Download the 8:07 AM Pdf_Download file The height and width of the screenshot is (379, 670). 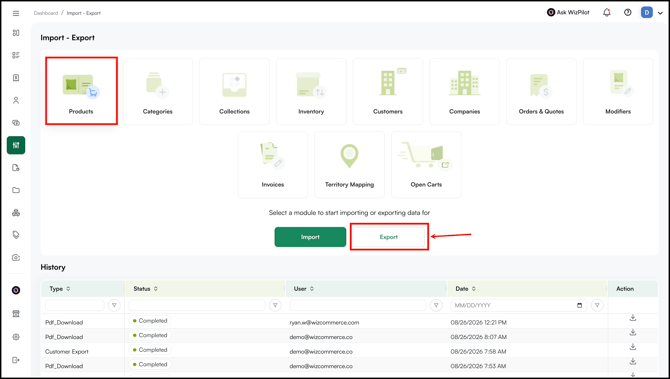tap(633, 332)
